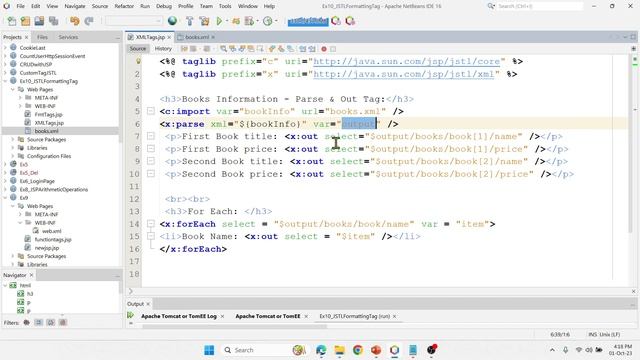Viewport: 640px width, 360px height.
Task: Click the lightbulb hint icon on line 1
Action: tap(138, 61)
